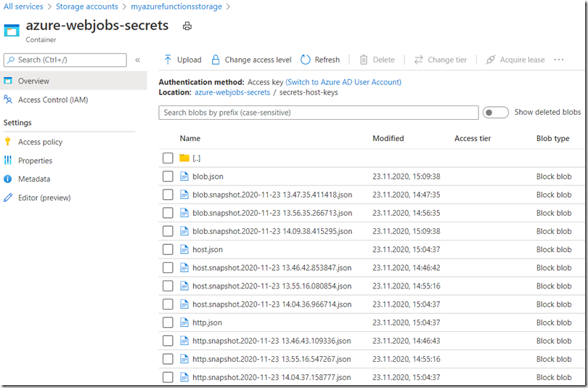Viewport: 588px width, 388px height.
Task: Click the Upload arrow icon
Action: coord(168,60)
